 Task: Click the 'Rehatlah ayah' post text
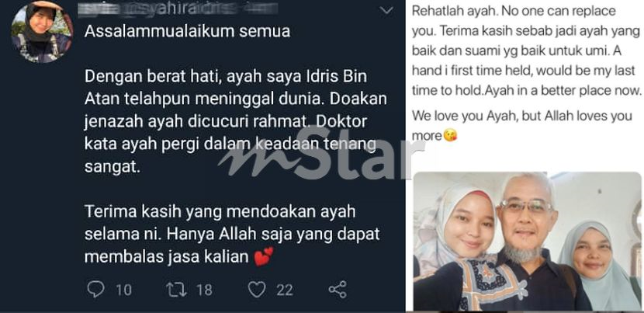pyautogui.click(x=527, y=50)
